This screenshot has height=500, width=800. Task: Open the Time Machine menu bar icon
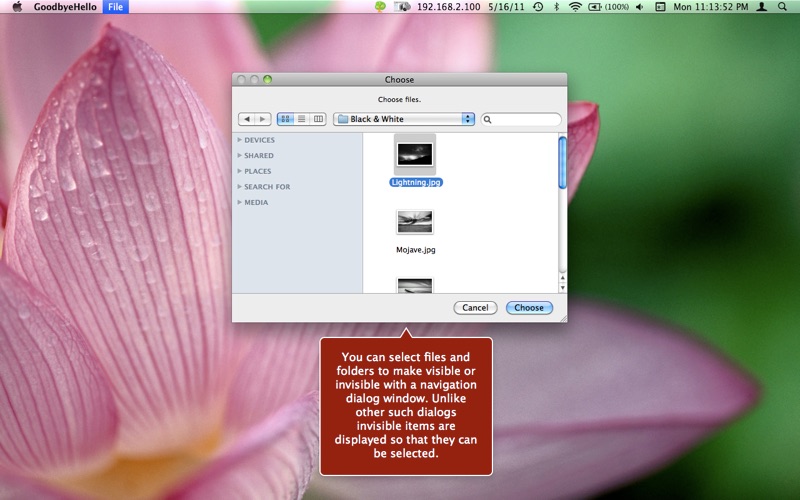(538, 7)
